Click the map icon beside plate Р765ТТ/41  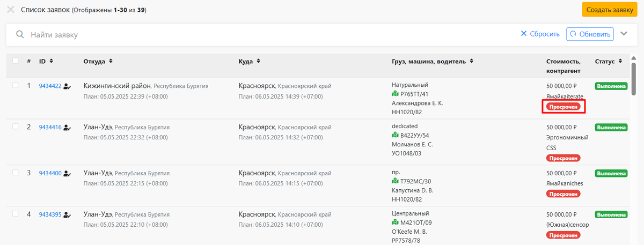click(396, 94)
